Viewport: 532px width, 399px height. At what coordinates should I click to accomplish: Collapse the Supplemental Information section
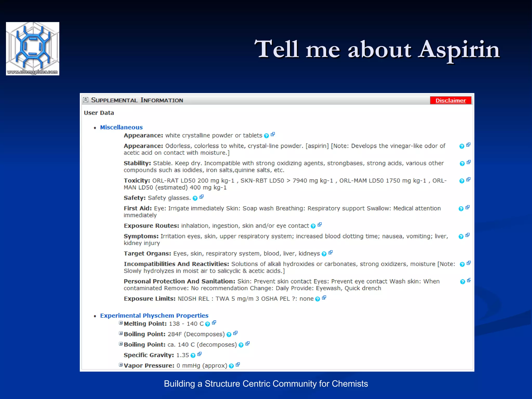pyautogui.click(x=86, y=100)
